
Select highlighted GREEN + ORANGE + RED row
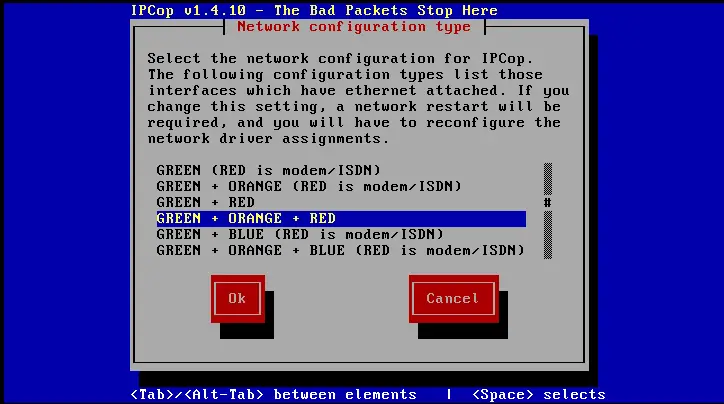[341, 218]
